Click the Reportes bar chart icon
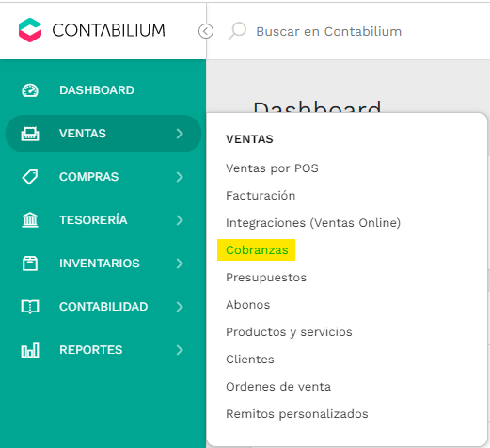The height and width of the screenshot is (448, 490). [x=30, y=350]
